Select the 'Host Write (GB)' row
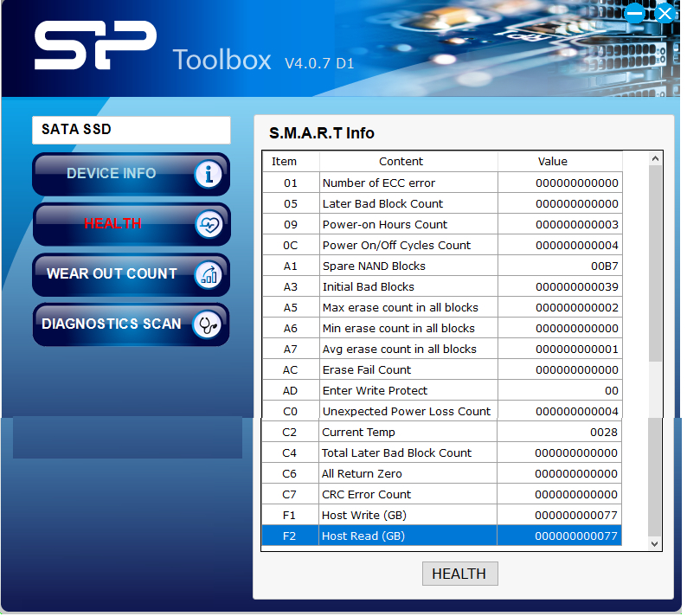This screenshot has height=616, width=687. pos(441,516)
